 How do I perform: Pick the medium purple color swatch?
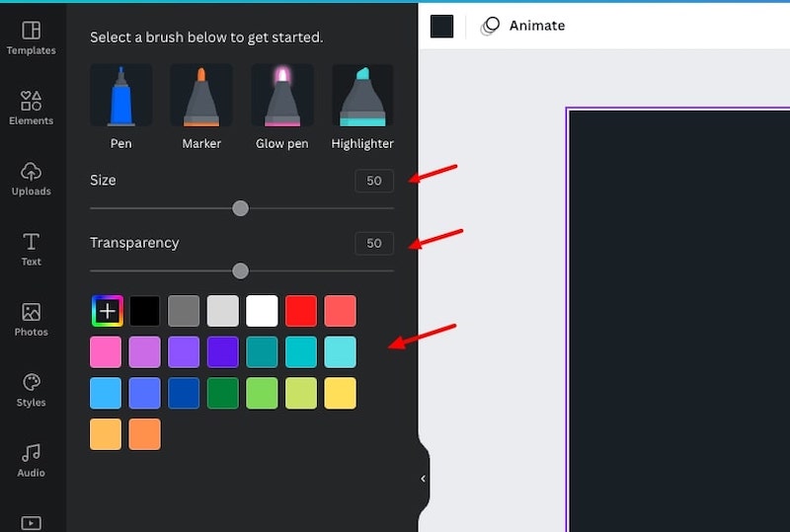click(184, 352)
